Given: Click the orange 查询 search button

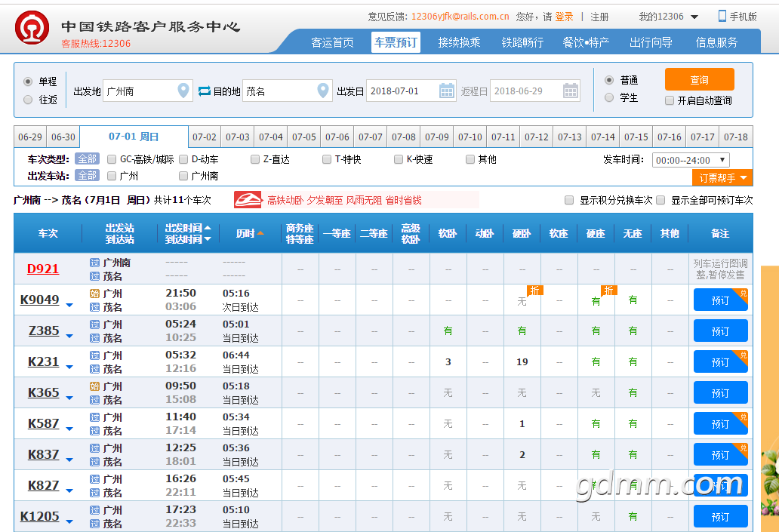Looking at the screenshot, I should pos(700,79).
